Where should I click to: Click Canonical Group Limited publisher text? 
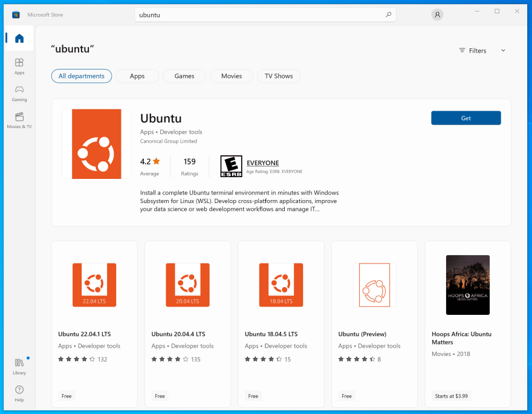[x=168, y=141]
